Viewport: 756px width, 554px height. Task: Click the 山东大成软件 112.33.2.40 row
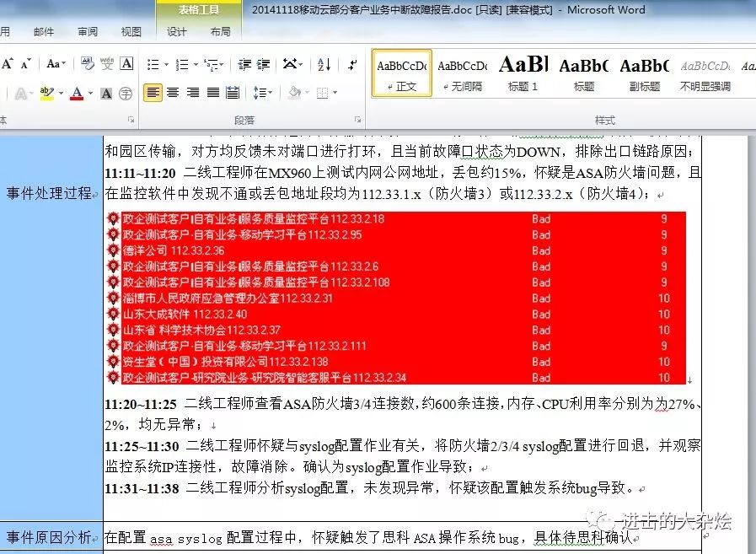coord(395,315)
